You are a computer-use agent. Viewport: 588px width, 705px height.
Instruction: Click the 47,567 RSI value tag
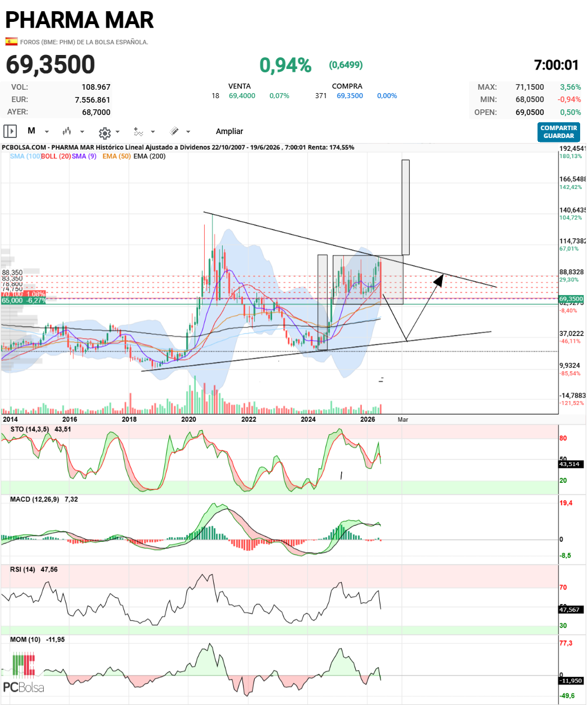click(x=571, y=610)
